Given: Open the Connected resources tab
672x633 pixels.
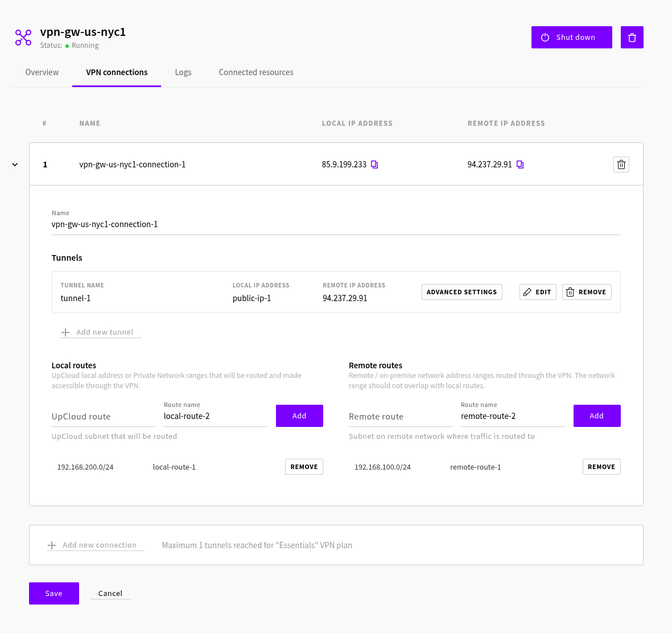Looking at the screenshot, I should pos(256,72).
